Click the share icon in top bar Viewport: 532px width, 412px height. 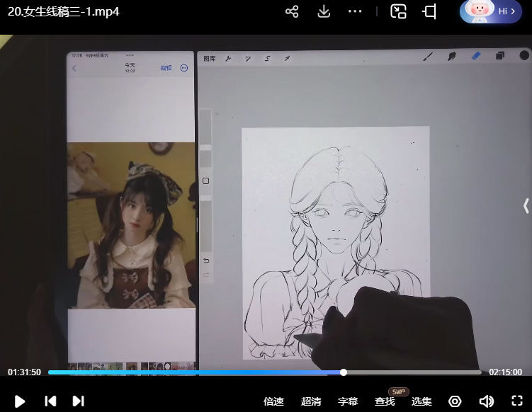coord(292,11)
